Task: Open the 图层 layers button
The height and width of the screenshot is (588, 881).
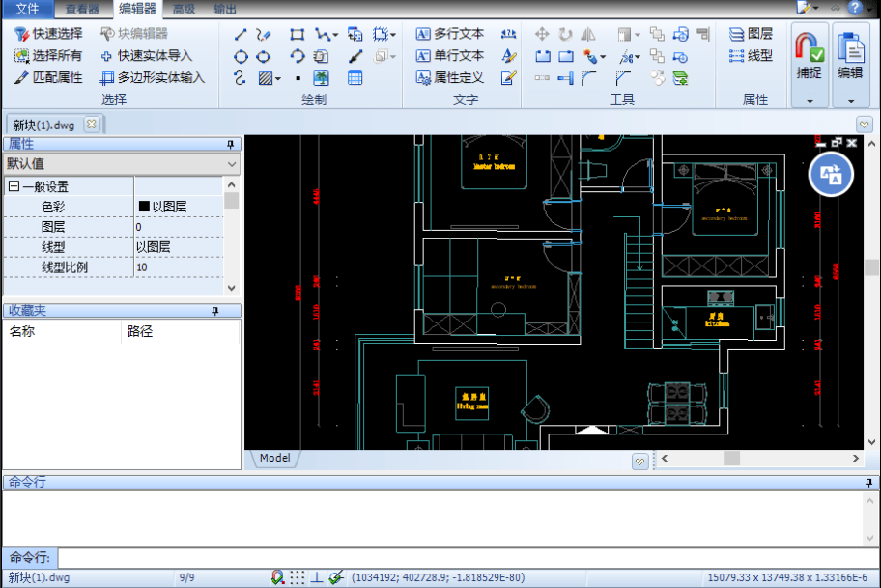Action: (x=751, y=34)
